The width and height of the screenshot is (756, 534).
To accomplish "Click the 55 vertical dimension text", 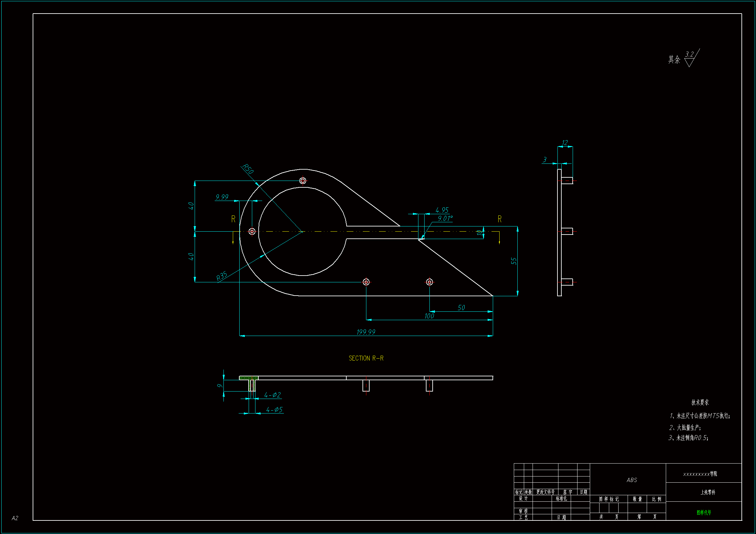I will [x=514, y=261].
